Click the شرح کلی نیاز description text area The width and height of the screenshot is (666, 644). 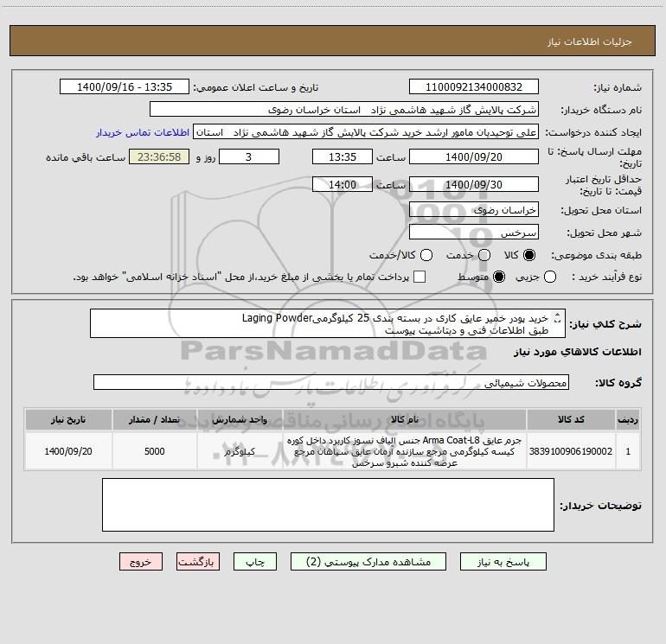(328, 323)
